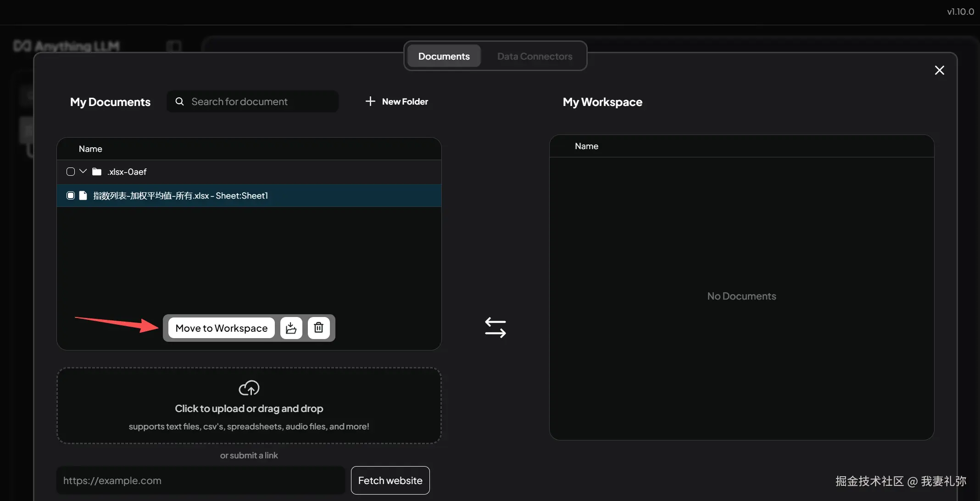Click the magnifier icon in search box

click(179, 101)
